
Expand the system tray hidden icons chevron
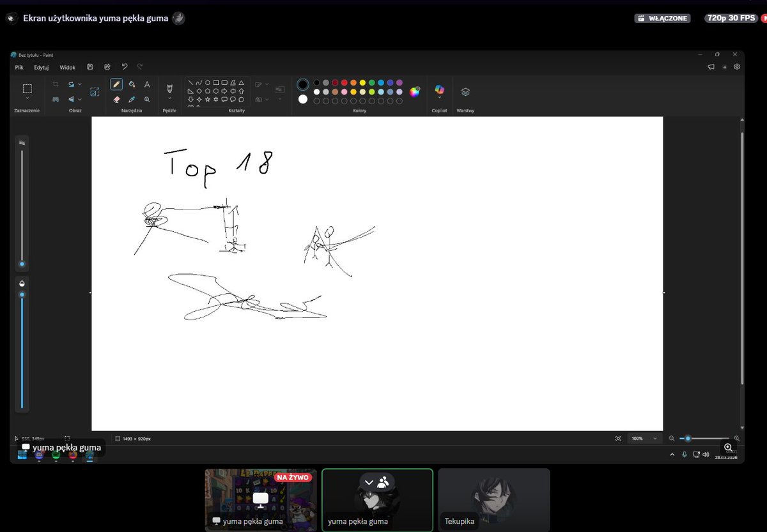pyautogui.click(x=672, y=455)
